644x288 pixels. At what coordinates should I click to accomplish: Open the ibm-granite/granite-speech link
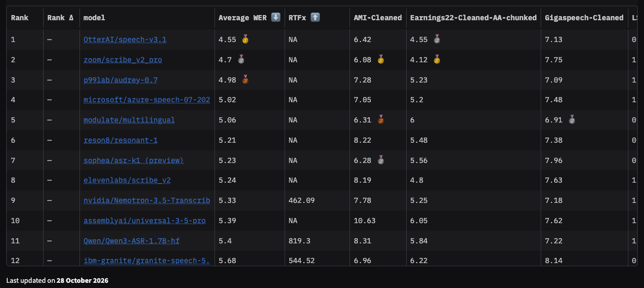pyautogui.click(x=147, y=260)
